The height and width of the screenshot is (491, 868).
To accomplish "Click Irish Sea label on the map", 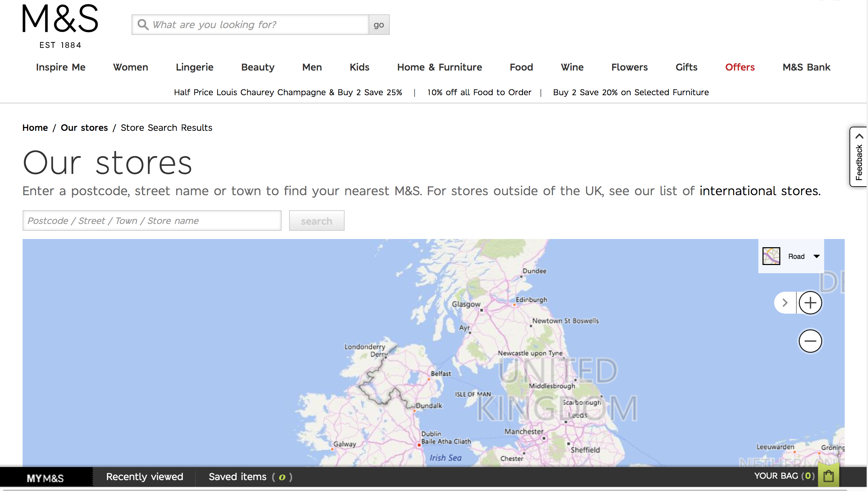I will [445, 458].
